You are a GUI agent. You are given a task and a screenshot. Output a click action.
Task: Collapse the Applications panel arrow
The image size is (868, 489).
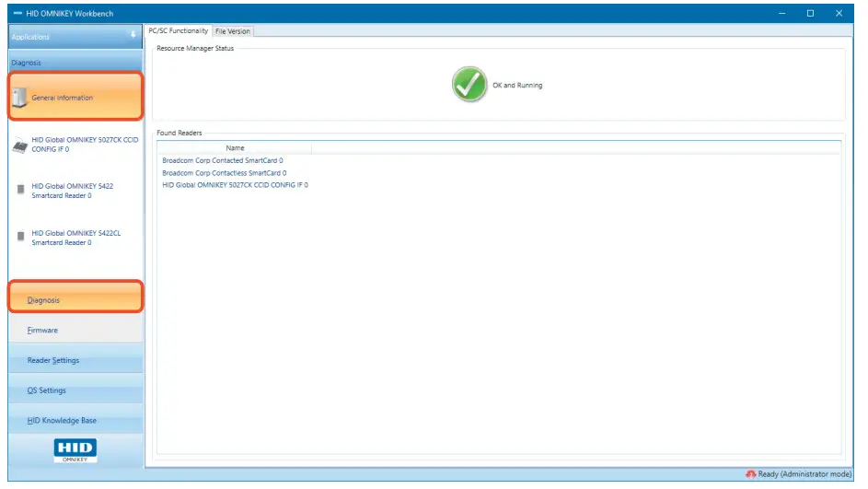click(133, 35)
